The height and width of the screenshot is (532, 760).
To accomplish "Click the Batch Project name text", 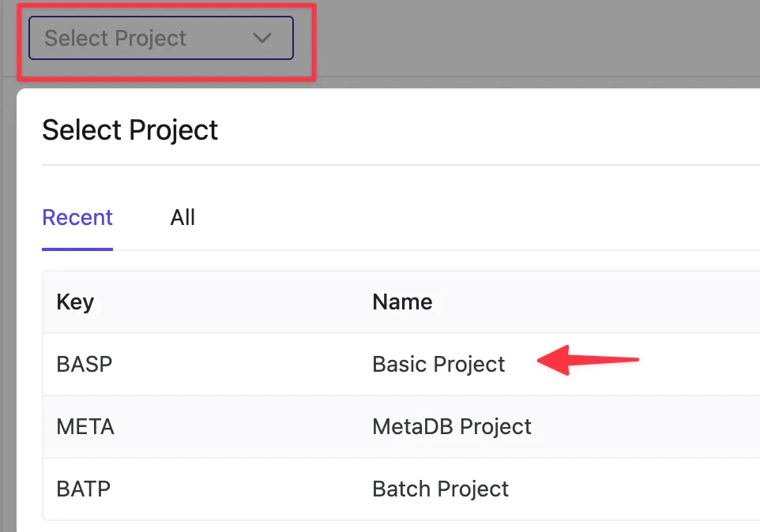I will tap(441, 489).
